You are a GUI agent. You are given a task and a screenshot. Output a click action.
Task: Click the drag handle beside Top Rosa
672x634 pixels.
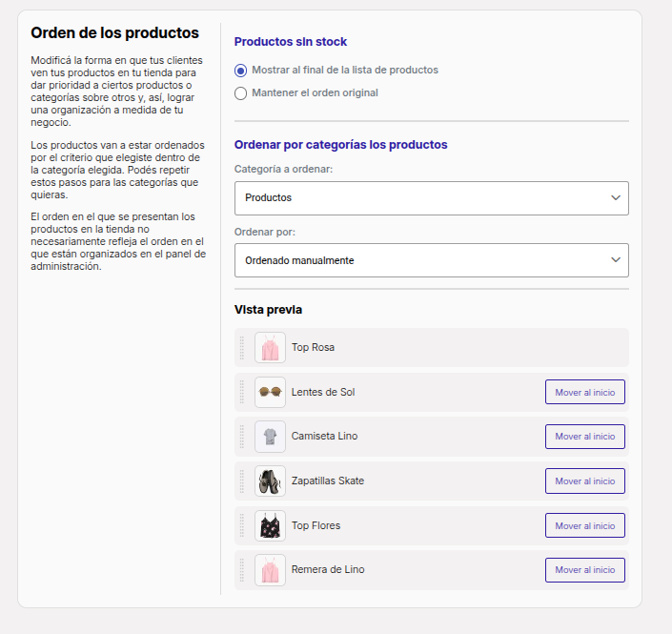242,348
